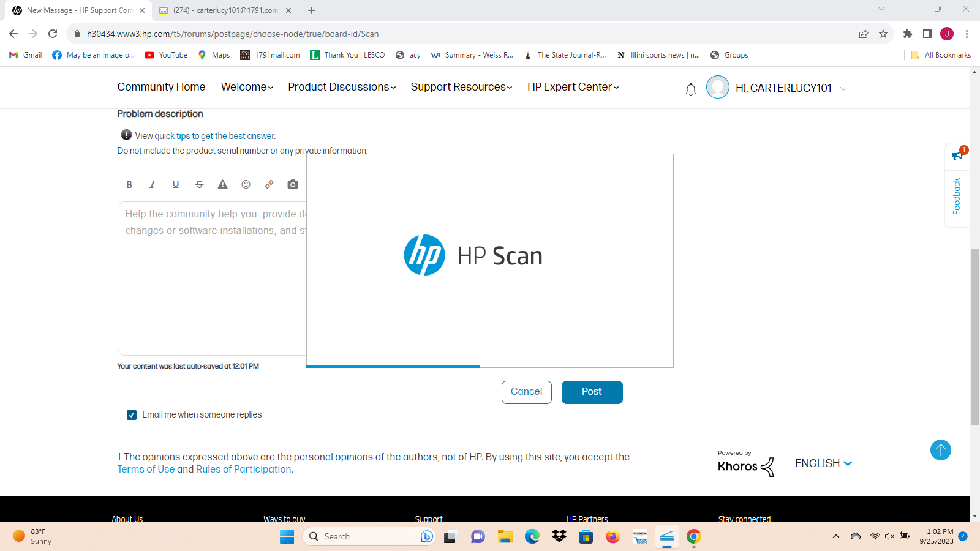Expand the Support Resources menu
980x551 pixels.
(x=461, y=87)
